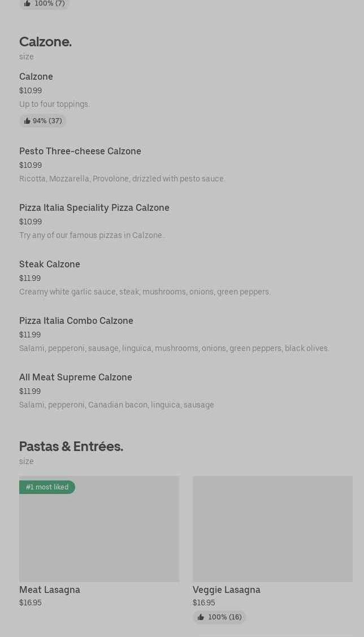The width and height of the screenshot is (364, 637).
Task: Click the Pastas & Entrées section heading
Action: 71,447
